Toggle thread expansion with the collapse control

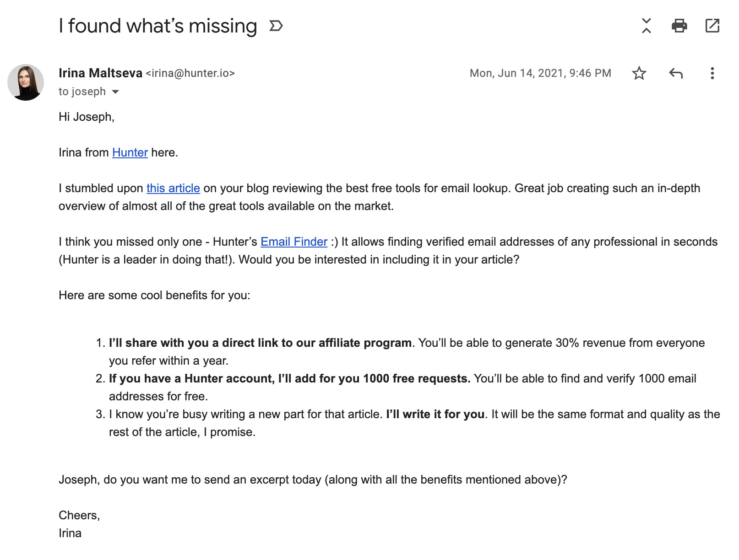point(646,26)
